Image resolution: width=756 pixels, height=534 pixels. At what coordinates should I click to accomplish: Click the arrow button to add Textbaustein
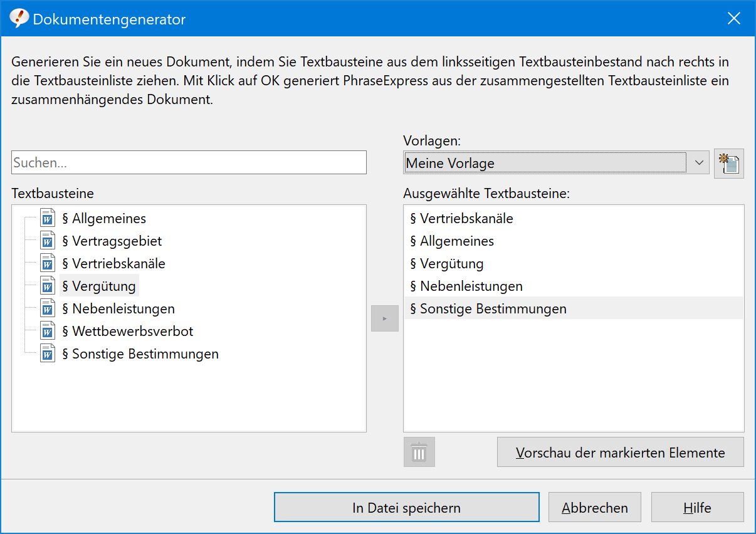click(385, 318)
